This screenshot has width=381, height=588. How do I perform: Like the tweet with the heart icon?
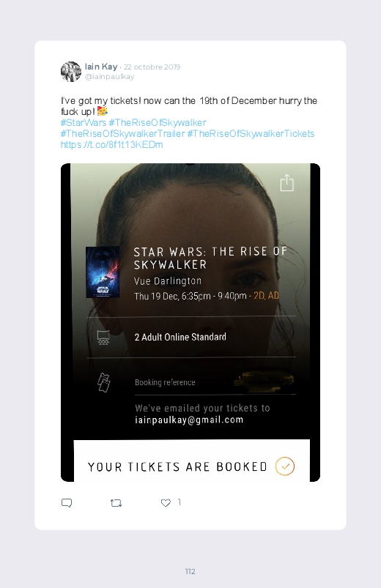pyautogui.click(x=166, y=503)
